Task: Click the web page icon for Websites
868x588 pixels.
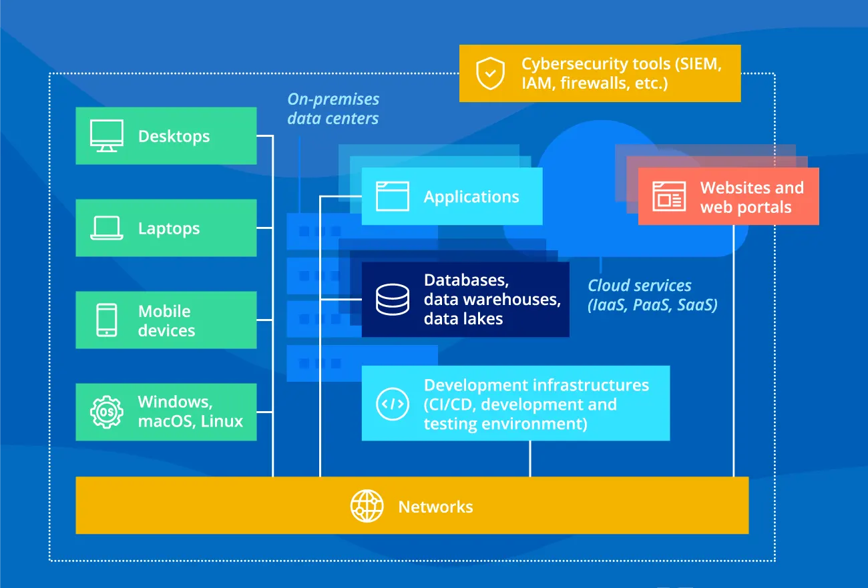Action: point(668,198)
